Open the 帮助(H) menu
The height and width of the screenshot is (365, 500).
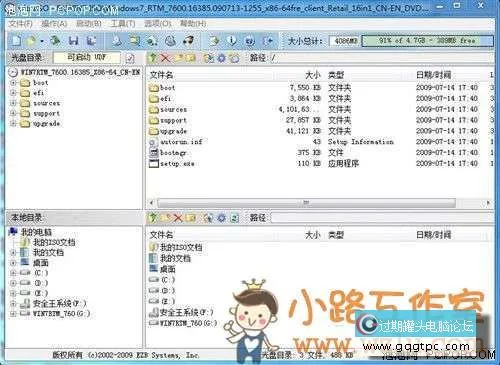tap(193, 23)
